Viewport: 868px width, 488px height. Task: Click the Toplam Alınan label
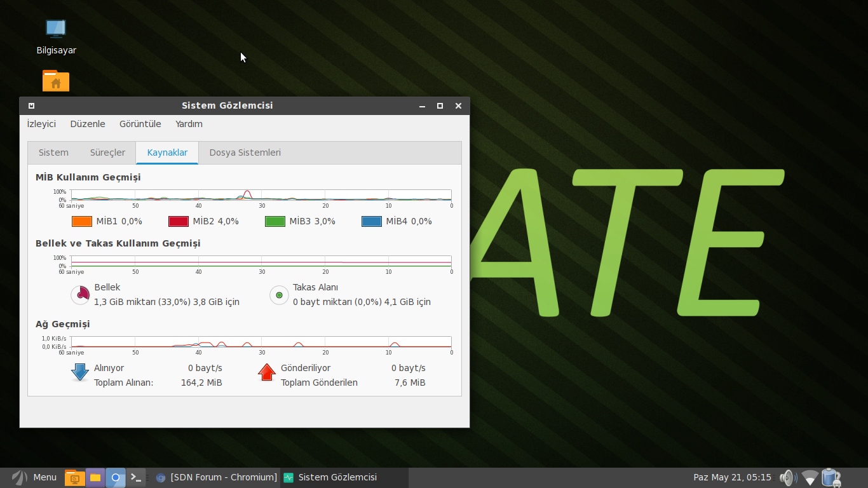(x=124, y=383)
